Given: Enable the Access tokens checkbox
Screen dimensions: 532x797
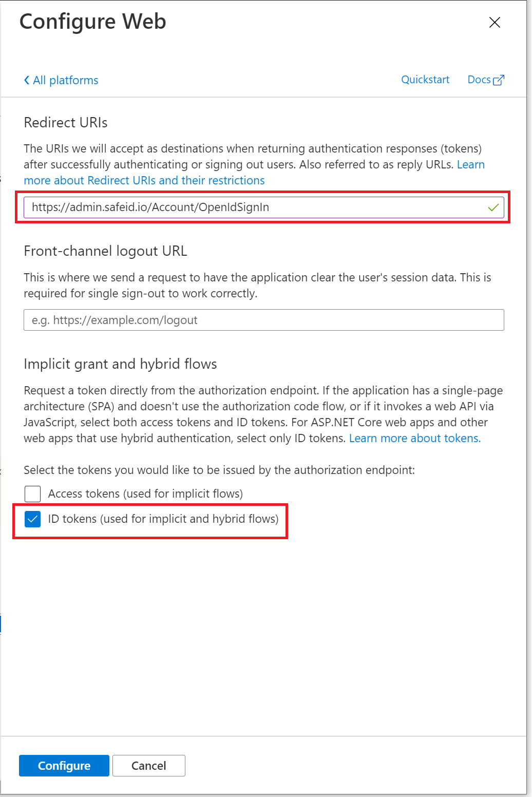Looking at the screenshot, I should (33, 494).
